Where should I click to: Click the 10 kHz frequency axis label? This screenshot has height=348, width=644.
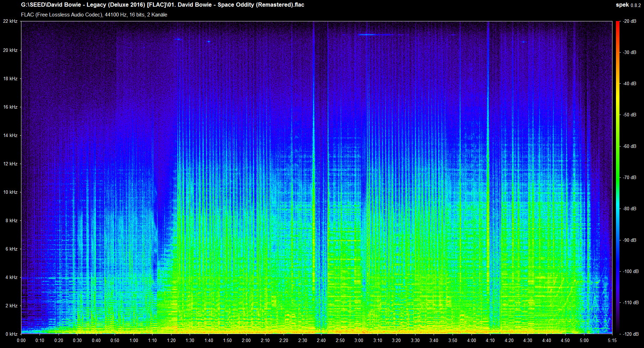pos(10,192)
